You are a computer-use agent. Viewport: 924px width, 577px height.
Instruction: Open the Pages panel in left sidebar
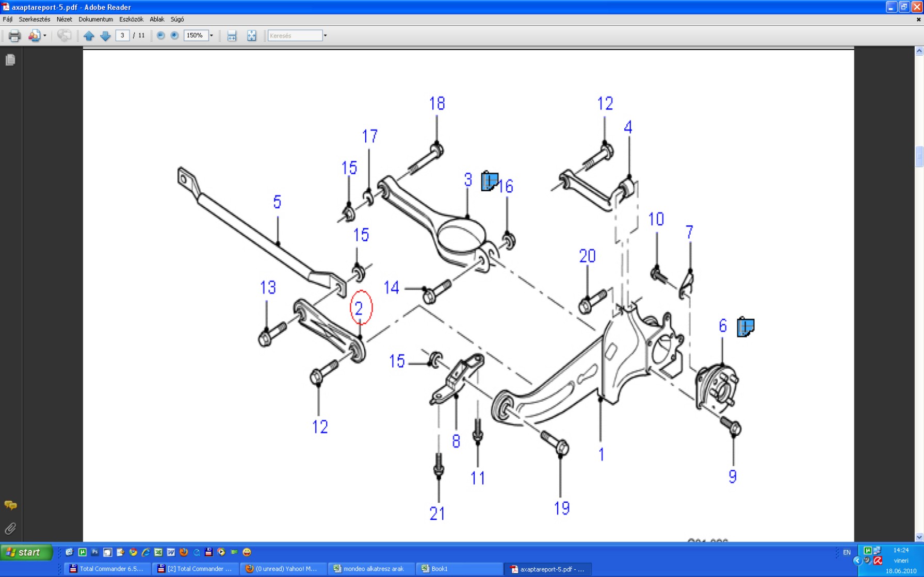tap(10, 60)
